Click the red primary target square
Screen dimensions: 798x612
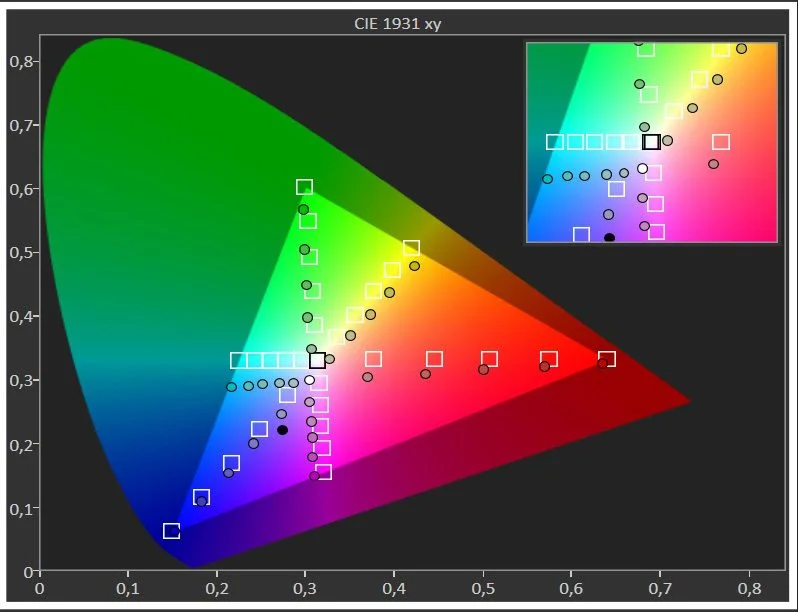coord(607,359)
